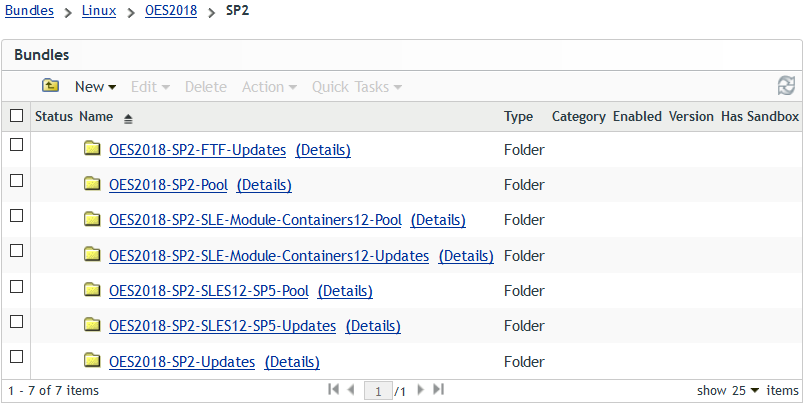Go to previous page arrow icon
Viewport: 808px width, 408px height.
(x=351, y=390)
